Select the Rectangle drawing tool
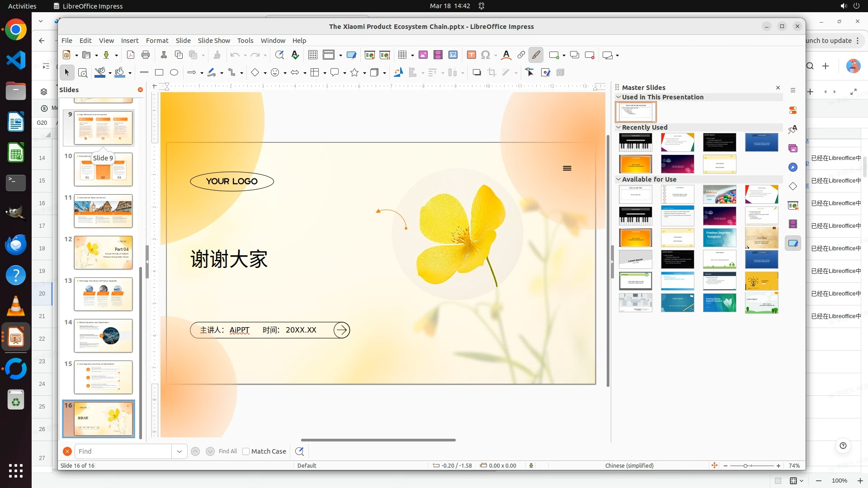868x488 pixels. point(159,72)
